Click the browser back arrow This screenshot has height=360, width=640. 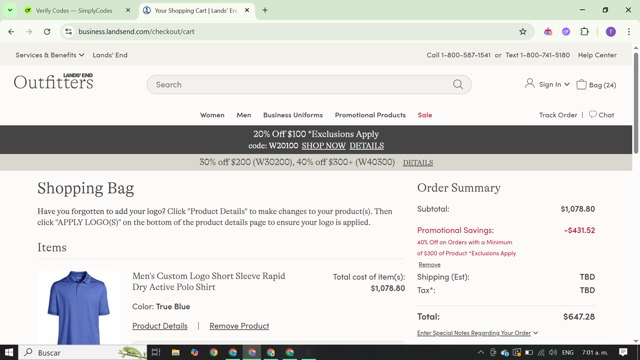click(x=11, y=31)
